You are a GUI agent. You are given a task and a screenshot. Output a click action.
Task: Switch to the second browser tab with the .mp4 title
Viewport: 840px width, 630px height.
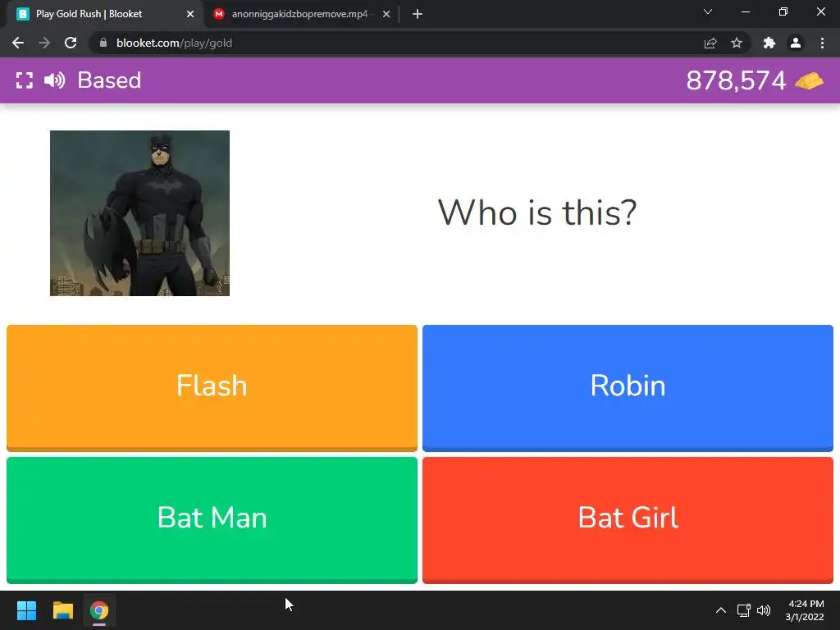[x=299, y=14]
